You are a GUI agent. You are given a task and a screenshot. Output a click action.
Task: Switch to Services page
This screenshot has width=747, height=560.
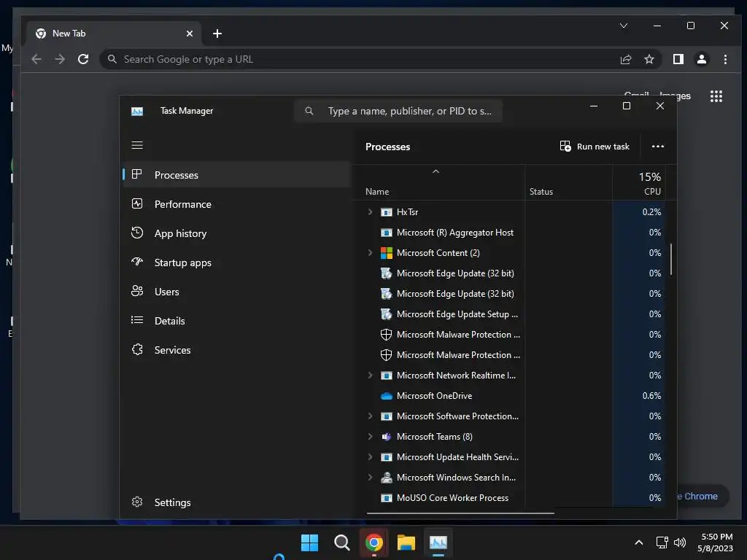(237, 350)
